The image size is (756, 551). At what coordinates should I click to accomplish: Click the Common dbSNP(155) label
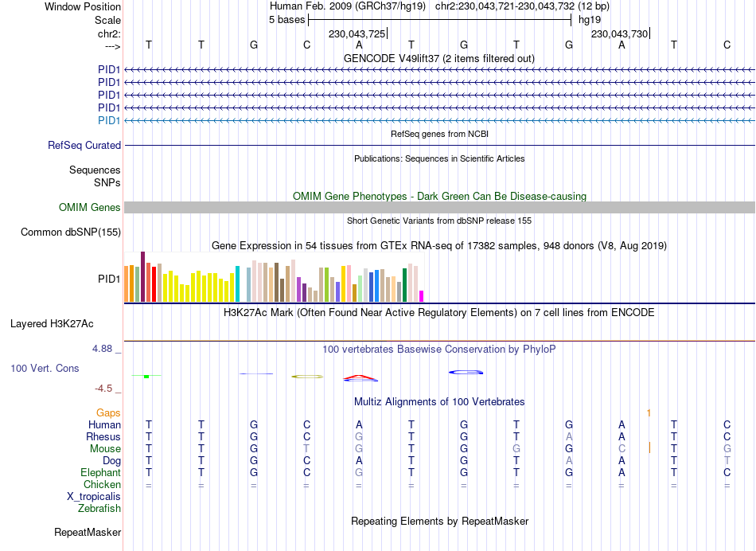click(71, 232)
